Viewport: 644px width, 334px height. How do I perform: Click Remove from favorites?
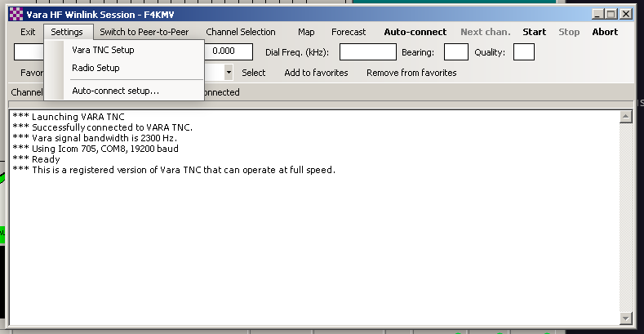pos(411,73)
